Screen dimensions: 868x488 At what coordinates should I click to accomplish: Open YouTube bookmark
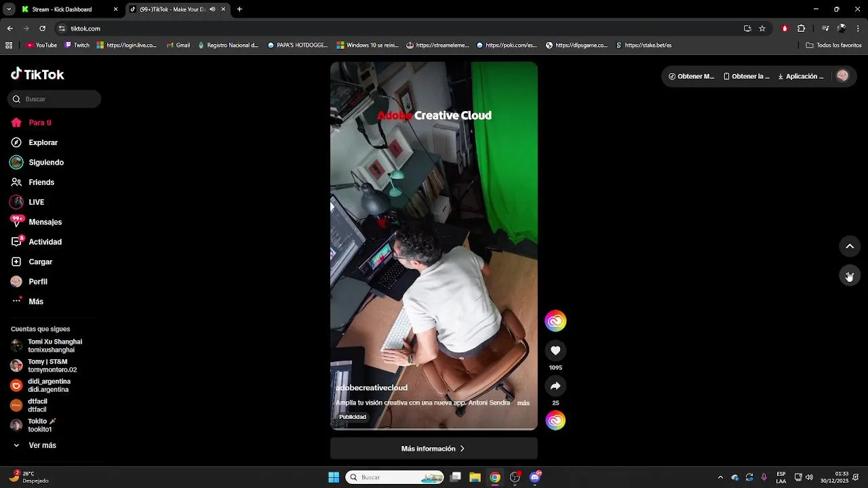click(41, 45)
